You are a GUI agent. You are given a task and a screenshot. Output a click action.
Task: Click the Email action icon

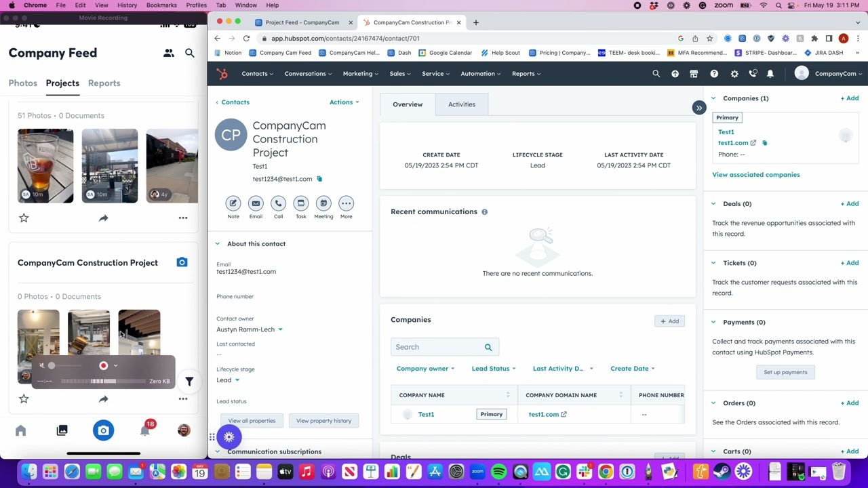[256, 203]
